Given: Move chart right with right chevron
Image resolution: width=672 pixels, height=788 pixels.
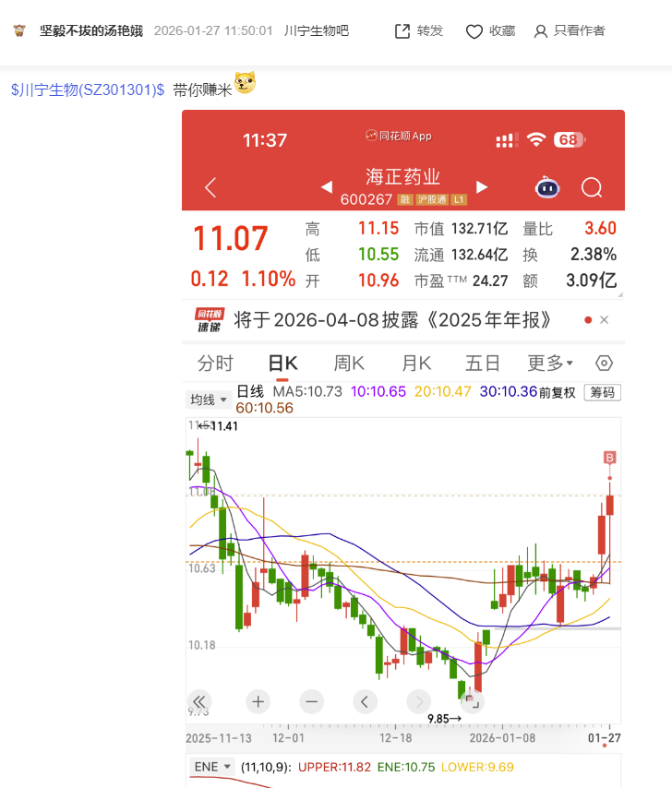Looking at the screenshot, I should [419, 701].
